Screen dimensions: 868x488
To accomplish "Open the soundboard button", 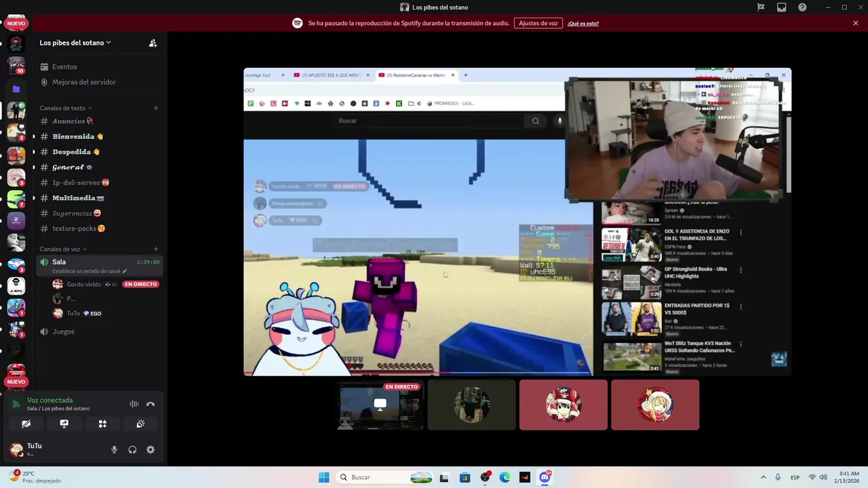I will tap(140, 424).
